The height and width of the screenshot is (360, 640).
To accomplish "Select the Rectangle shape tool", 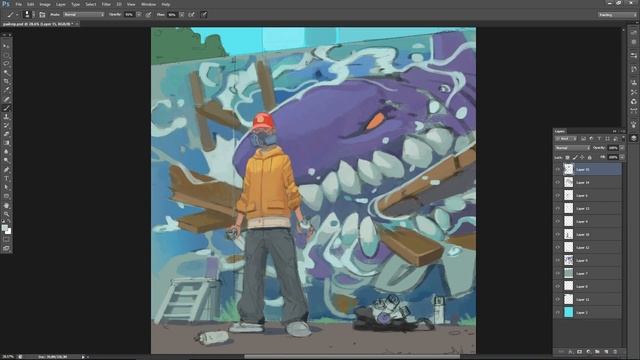I will 6,196.
